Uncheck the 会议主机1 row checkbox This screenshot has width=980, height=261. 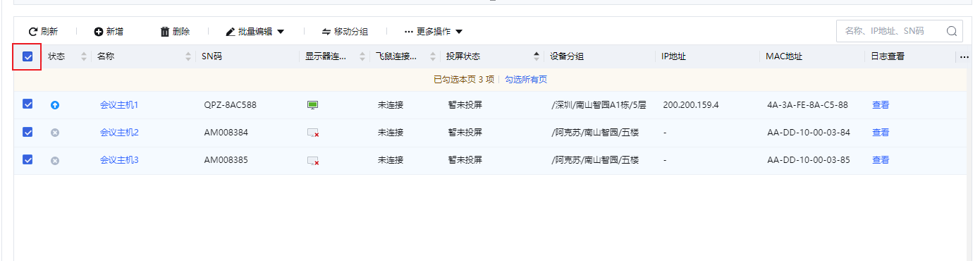click(28, 104)
